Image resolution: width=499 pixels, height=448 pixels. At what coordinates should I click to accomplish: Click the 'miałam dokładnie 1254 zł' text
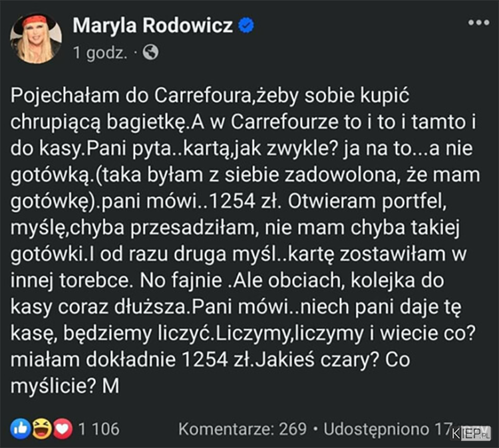[130, 360]
